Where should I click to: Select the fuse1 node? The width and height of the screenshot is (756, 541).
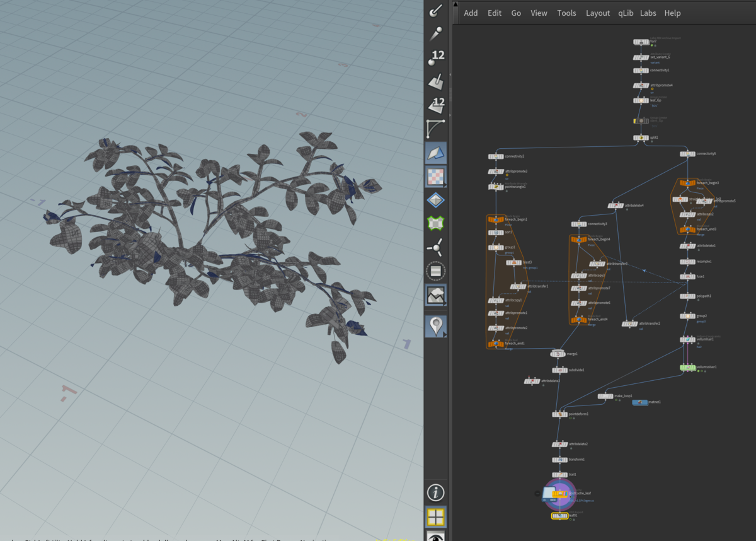pos(687,277)
